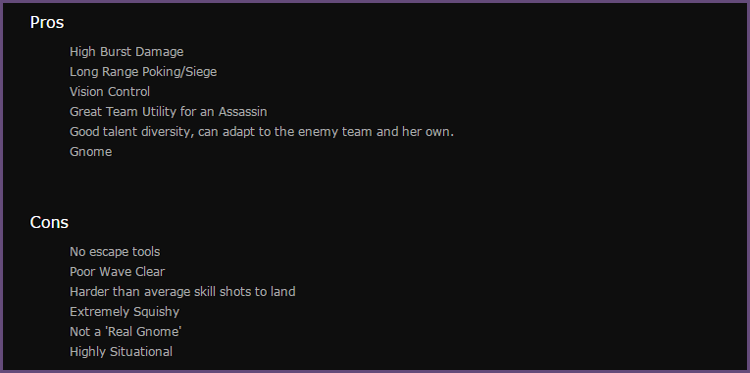Image resolution: width=750 pixels, height=373 pixels.
Task: Select the No escape tools line
Action: click(115, 252)
